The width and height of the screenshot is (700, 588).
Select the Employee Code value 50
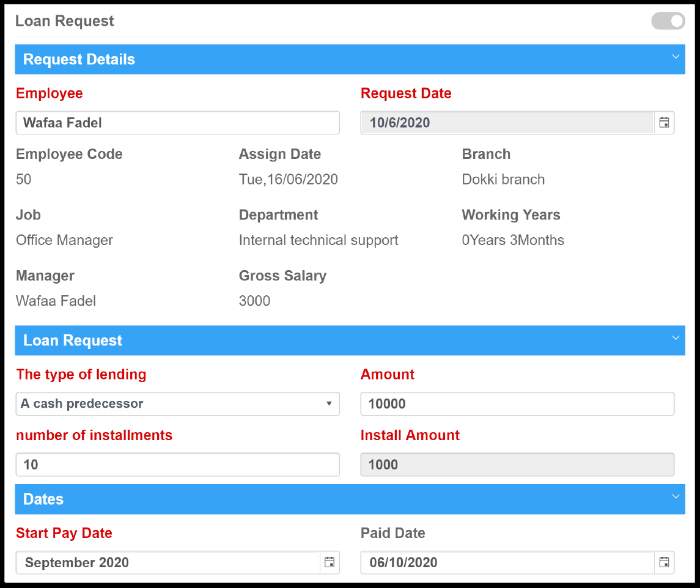click(24, 180)
